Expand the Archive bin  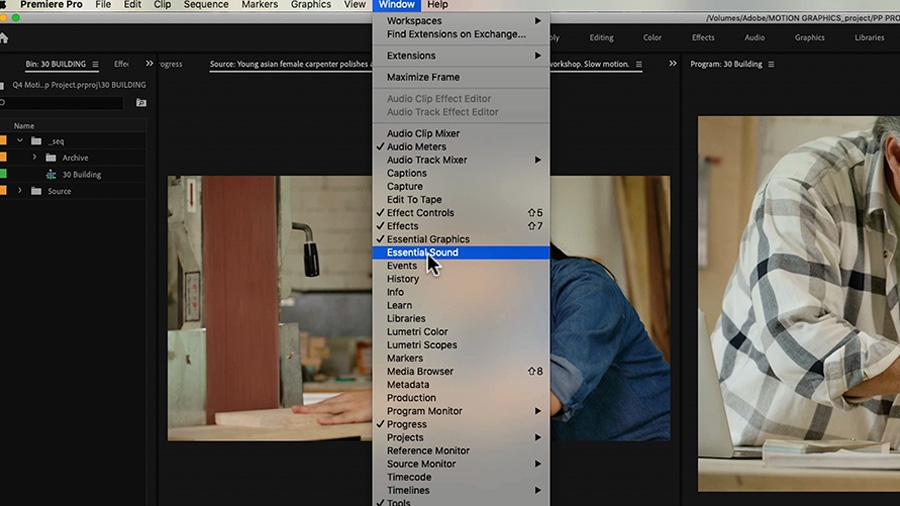pyautogui.click(x=34, y=157)
